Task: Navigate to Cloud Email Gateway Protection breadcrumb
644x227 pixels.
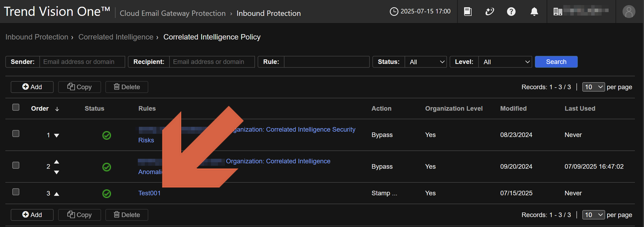Action: point(173,13)
